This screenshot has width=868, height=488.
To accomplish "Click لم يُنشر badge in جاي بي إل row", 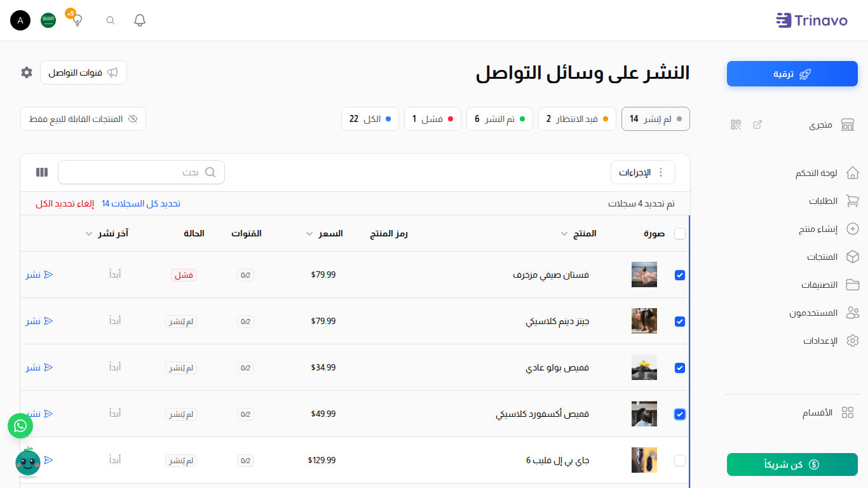I will pyautogui.click(x=181, y=461).
